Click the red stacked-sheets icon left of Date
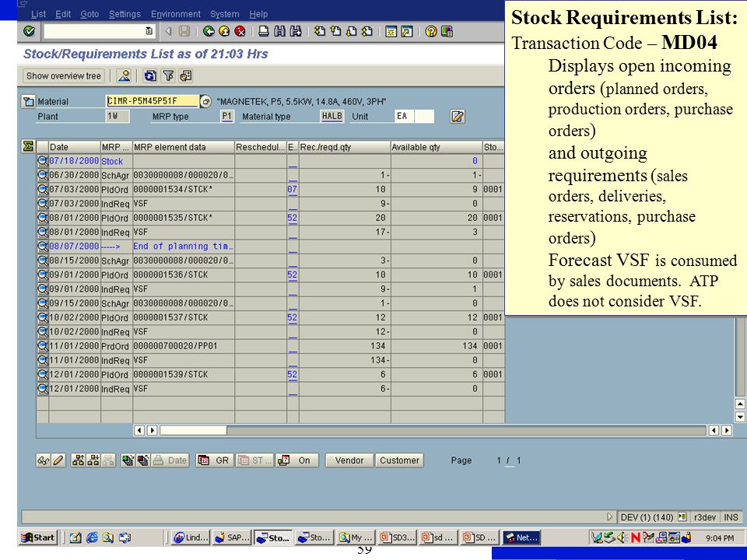This screenshot has width=747, height=560. tap(143, 460)
